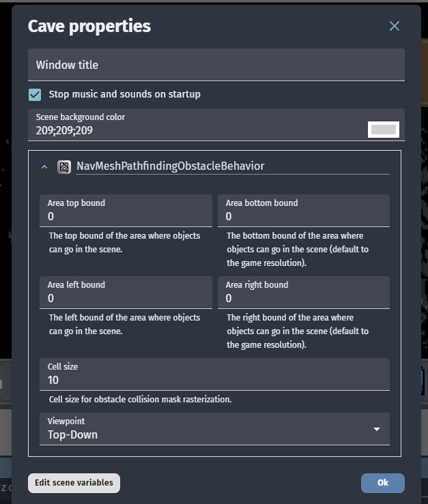This screenshot has width=428, height=504.
Task: Click into the Area left bound field
Action: coord(126,298)
